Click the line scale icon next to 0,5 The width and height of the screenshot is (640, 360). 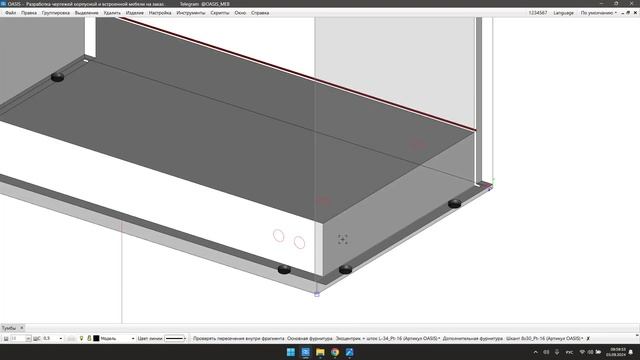pos(37,338)
